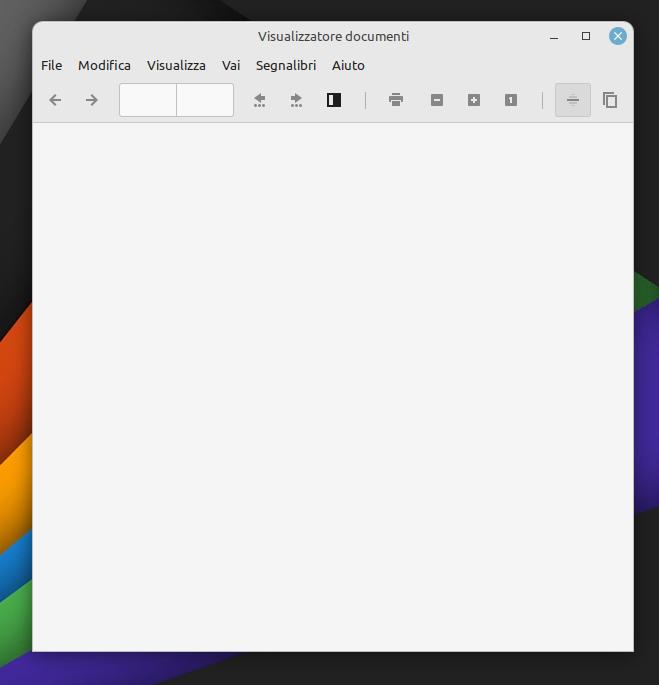Open the File menu
The height and width of the screenshot is (685, 659).
[x=52, y=66]
